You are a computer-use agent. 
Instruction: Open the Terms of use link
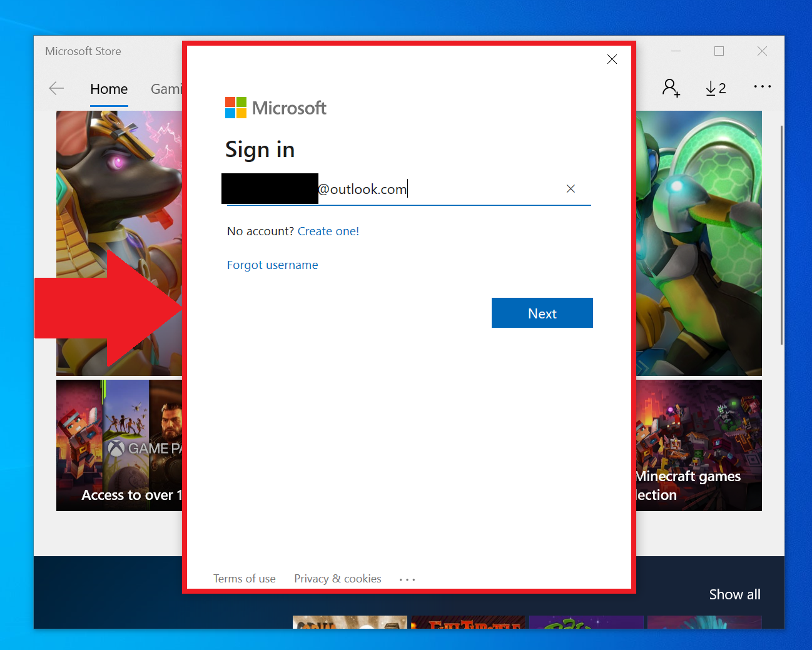point(244,579)
